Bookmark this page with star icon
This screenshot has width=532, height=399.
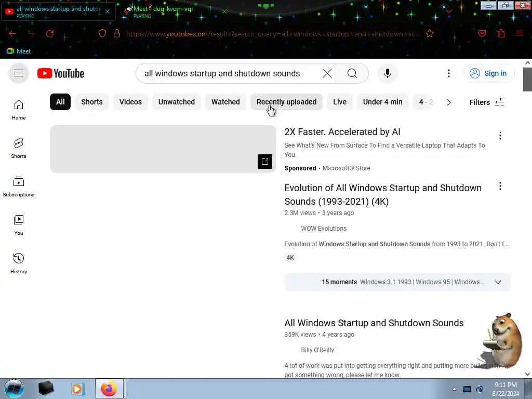(x=430, y=34)
